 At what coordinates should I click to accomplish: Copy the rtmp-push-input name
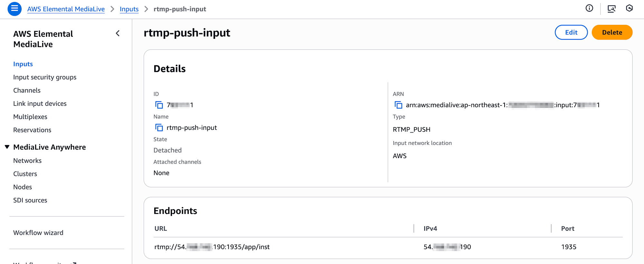click(x=159, y=128)
